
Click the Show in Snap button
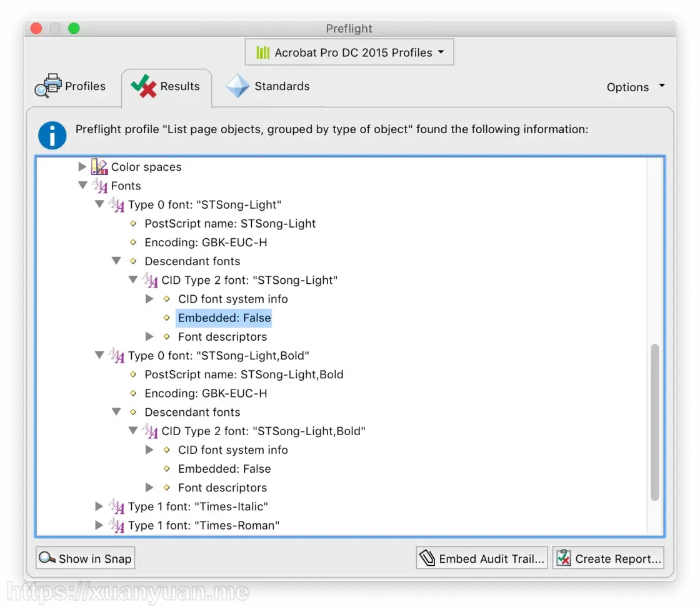(85, 558)
